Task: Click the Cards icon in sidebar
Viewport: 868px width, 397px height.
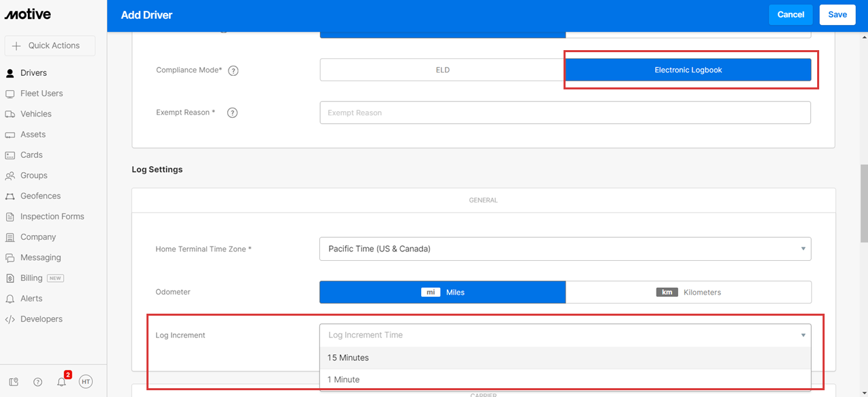Action: pos(9,155)
